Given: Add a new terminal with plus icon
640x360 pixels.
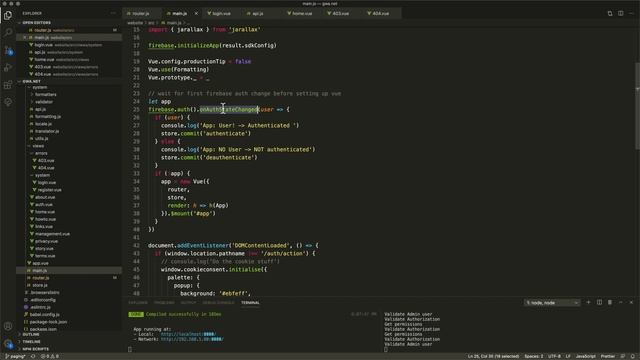Looking at the screenshot, I should pyautogui.click(x=588, y=302).
